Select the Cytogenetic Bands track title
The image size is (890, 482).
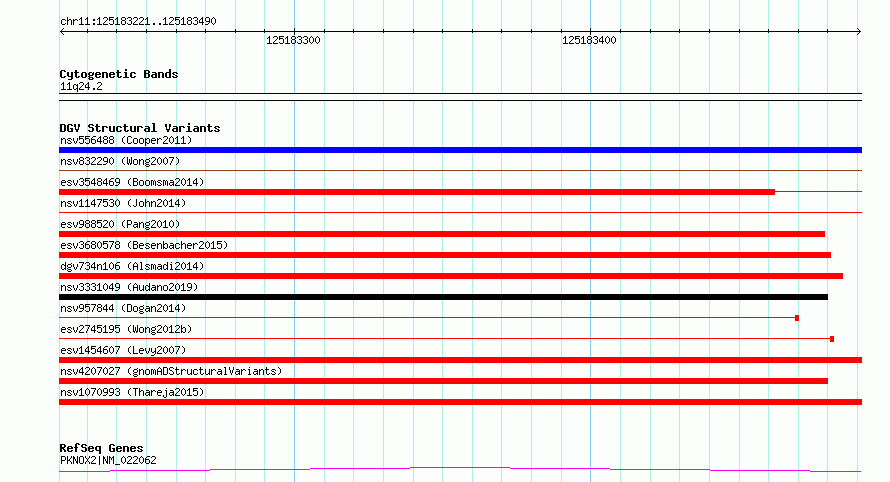click(x=119, y=74)
